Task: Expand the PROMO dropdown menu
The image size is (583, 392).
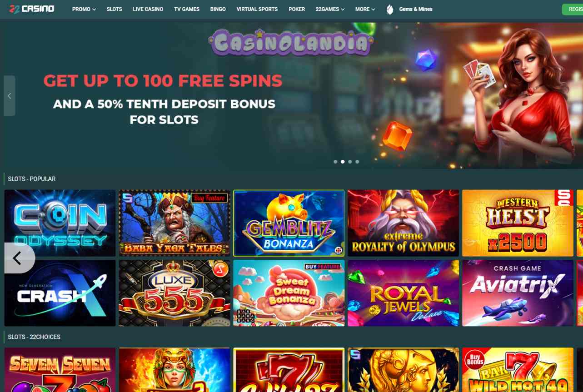Action: pyautogui.click(x=84, y=9)
